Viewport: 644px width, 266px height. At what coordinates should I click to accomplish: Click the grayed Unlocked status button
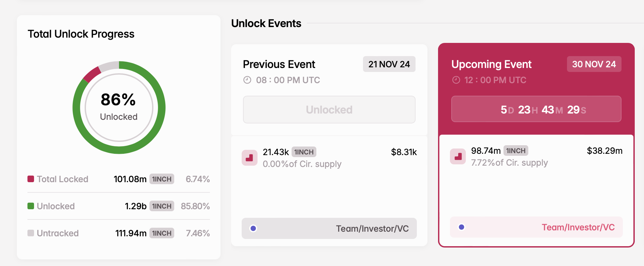pyautogui.click(x=329, y=110)
